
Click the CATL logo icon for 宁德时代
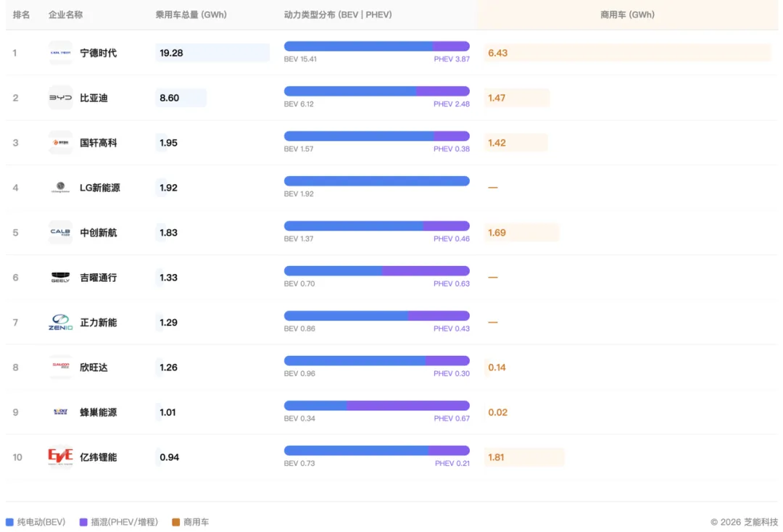60,53
